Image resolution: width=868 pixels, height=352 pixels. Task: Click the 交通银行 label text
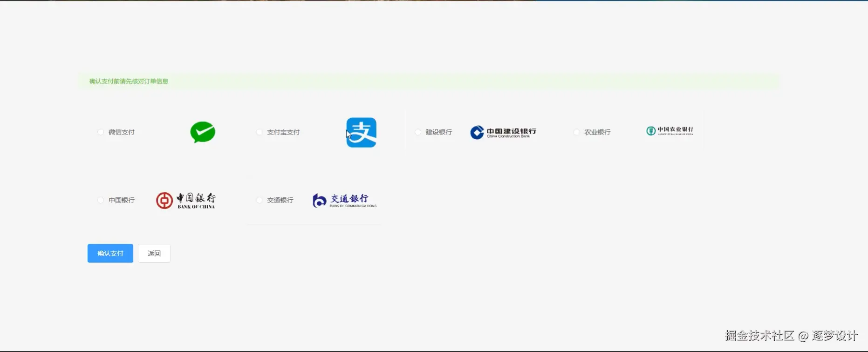tap(280, 200)
